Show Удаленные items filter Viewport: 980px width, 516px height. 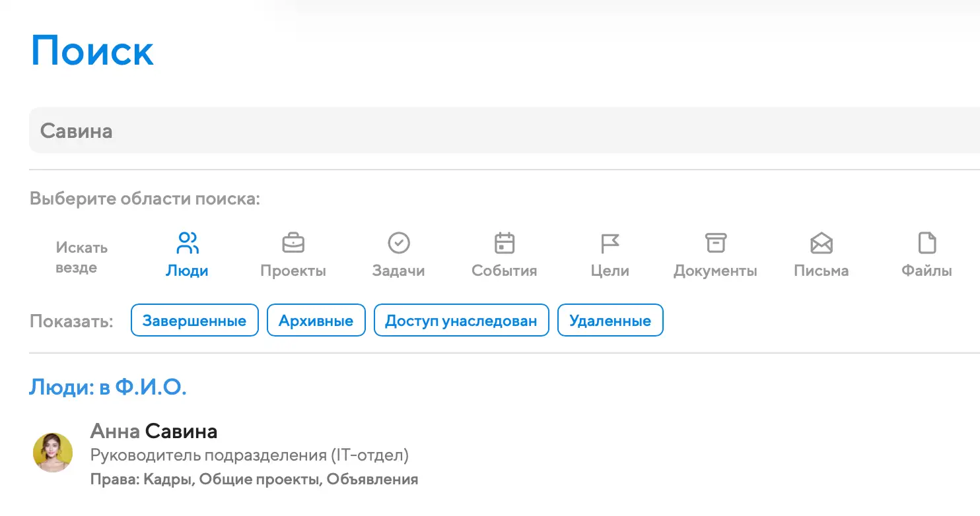tap(610, 321)
